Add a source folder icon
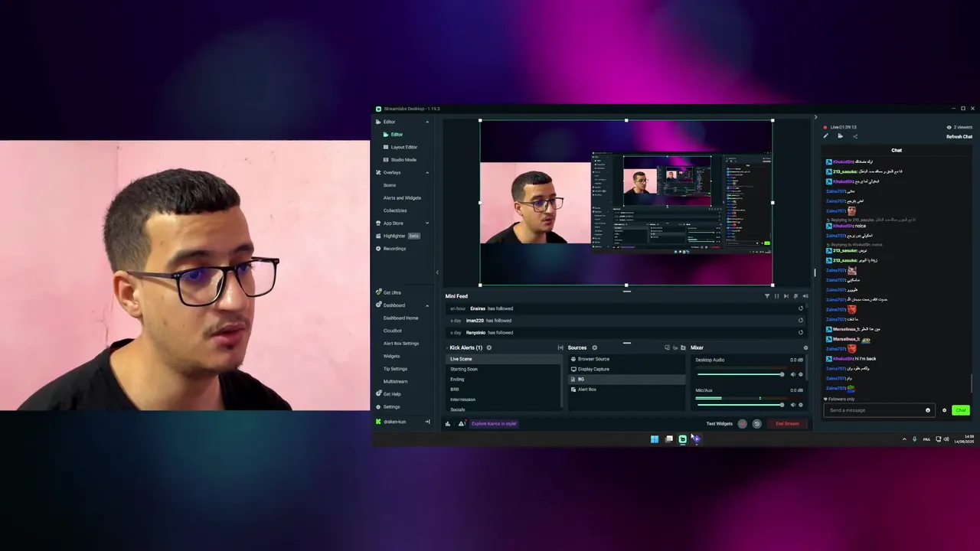 pyautogui.click(x=683, y=348)
